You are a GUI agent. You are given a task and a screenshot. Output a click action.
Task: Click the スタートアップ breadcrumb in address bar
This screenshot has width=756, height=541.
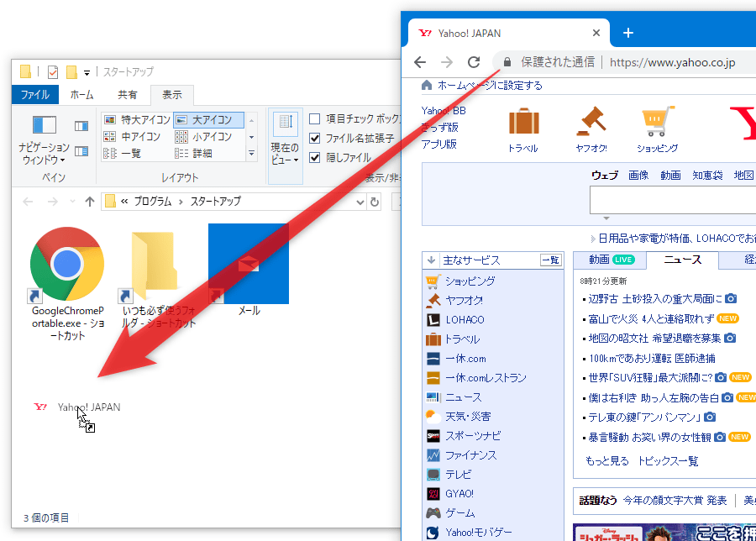click(x=216, y=202)
